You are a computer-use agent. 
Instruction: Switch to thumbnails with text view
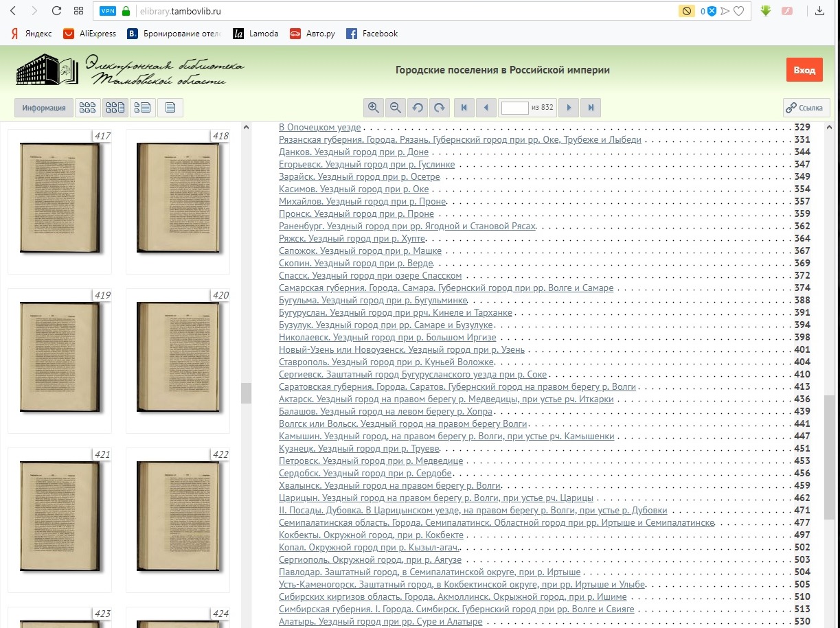click(115, 108)
